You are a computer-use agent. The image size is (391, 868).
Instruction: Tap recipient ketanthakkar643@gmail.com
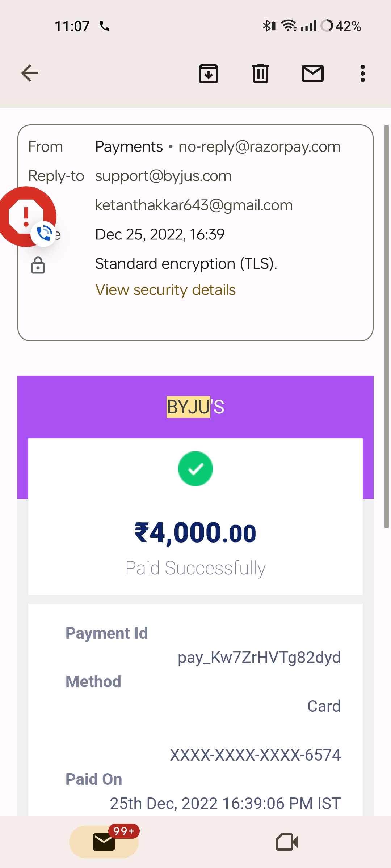[x=194, y=205]
